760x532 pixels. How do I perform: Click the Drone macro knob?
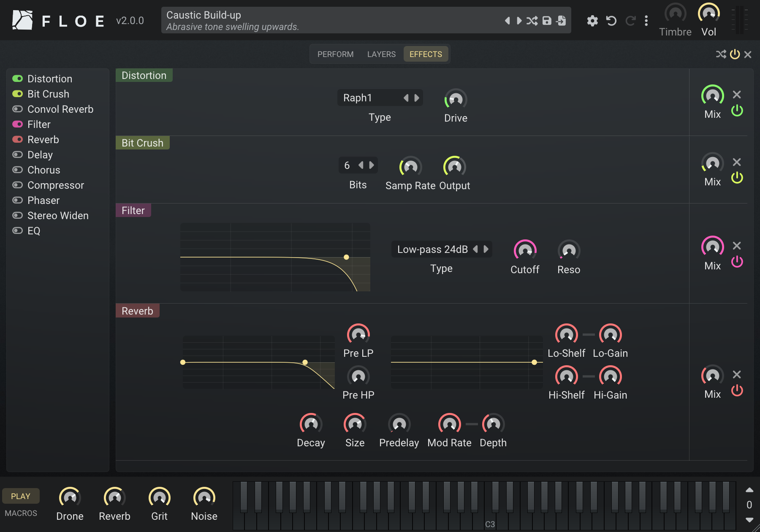(70, 497)
